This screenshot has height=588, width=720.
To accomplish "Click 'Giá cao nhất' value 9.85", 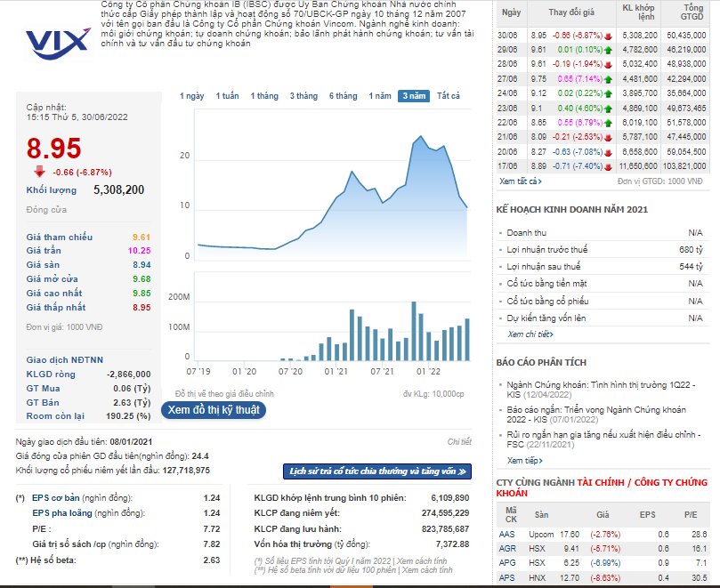I will tap(142, 294).
